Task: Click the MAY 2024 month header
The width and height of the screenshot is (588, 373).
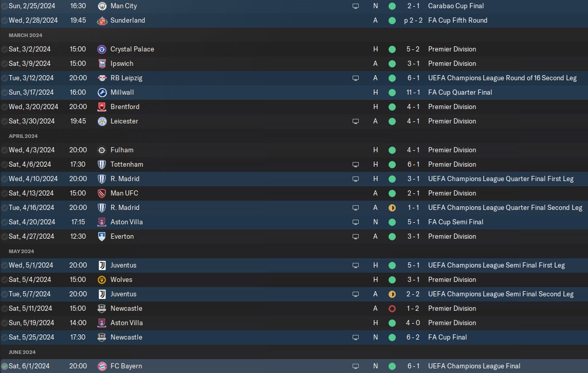Action: pyautogui.click(x=21, y=251)
